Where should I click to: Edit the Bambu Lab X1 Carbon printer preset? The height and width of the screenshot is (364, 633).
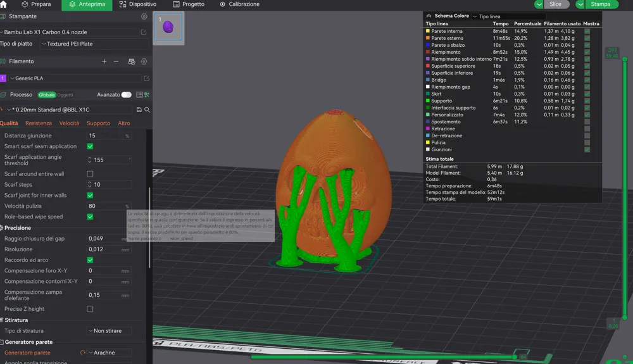144,32
